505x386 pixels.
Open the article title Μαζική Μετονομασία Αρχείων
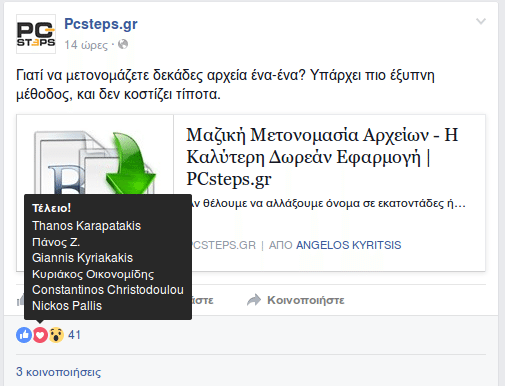pos(322,157)
